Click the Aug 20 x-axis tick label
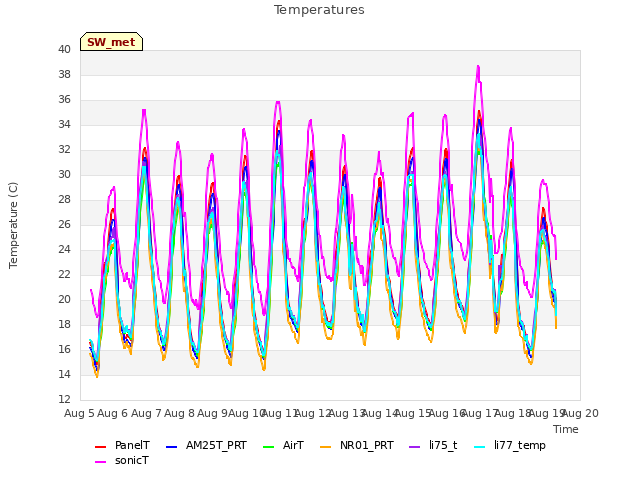Image resolution: width=640 pixels, height=480 pixels. [x=580, y=413]
